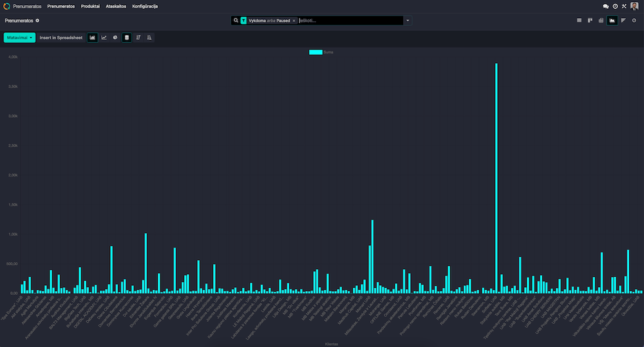
Task: Open the developer tools wrench icon
Action: click(x=624, y=6)
